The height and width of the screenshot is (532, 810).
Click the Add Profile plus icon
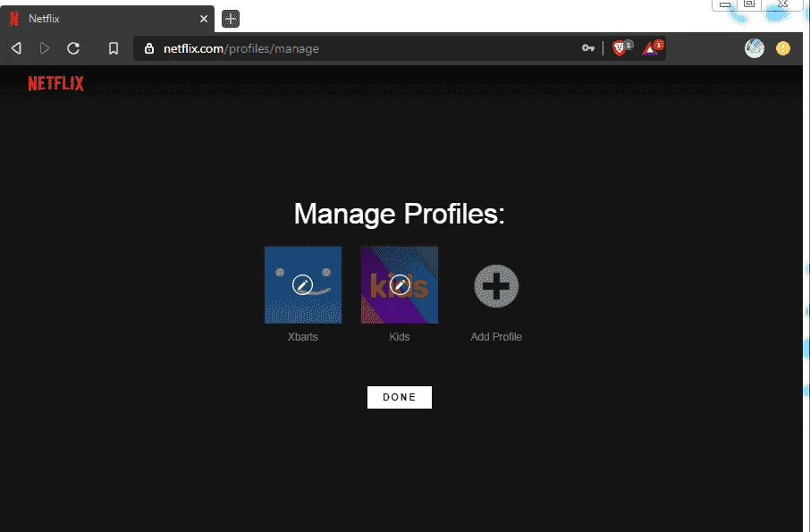coord(496,285)
